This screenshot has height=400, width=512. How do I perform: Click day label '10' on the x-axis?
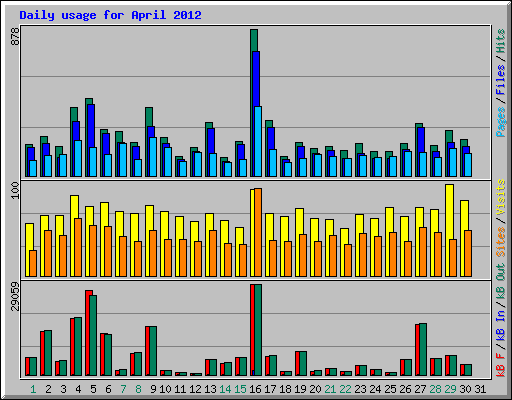(x=165, y=389)
